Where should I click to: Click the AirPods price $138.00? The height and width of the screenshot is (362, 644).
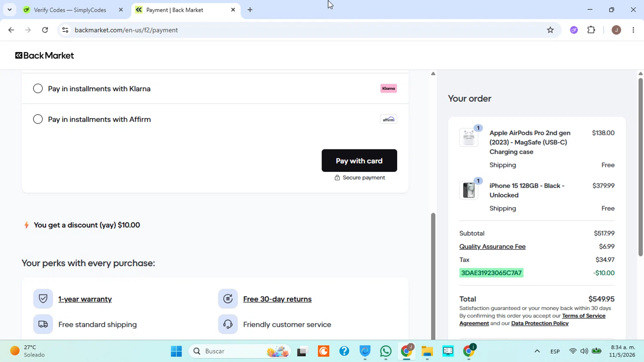pos(603,133)
